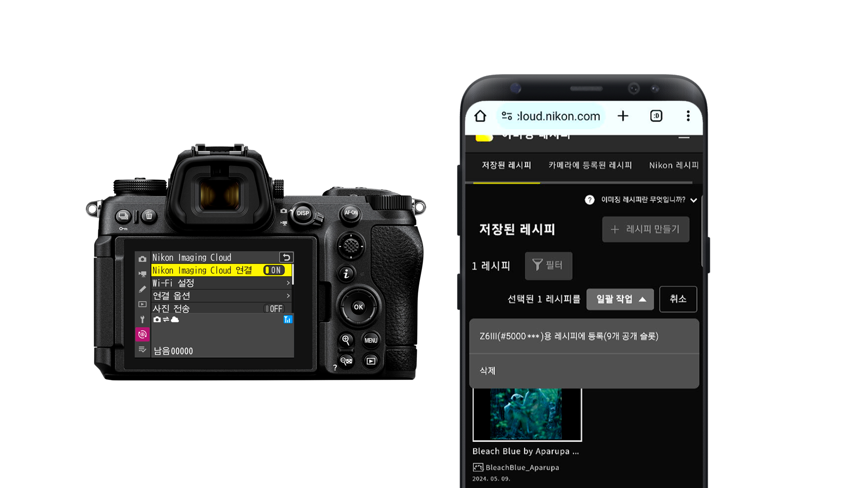Select the network menu globe icon
The image size is (868, 488).
tap(142, 334)
